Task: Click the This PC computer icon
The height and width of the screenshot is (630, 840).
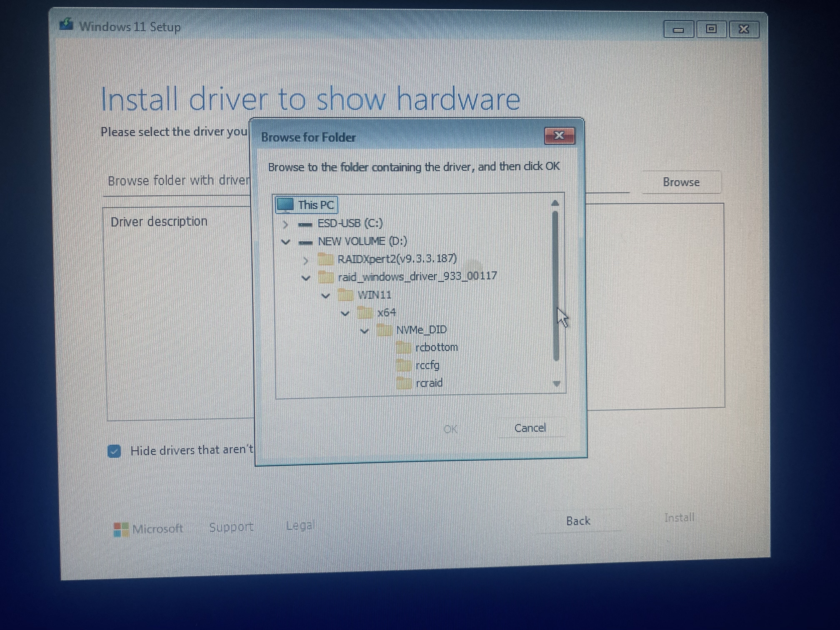Action: (x=285, y=204)
